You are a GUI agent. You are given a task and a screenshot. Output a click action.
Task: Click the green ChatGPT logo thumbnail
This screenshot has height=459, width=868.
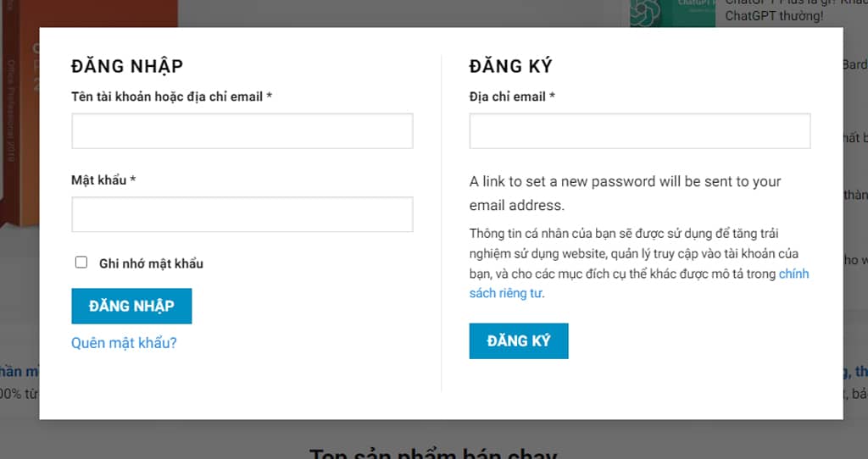(672, 14)
